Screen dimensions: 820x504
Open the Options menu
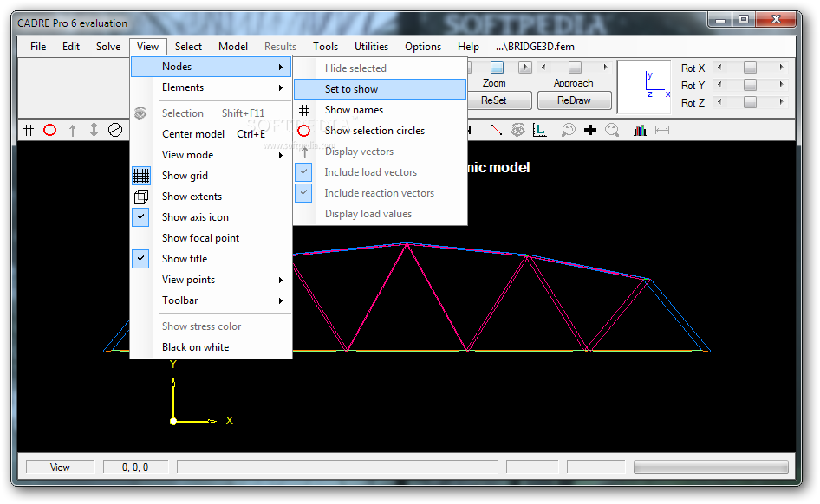(423, 47)
